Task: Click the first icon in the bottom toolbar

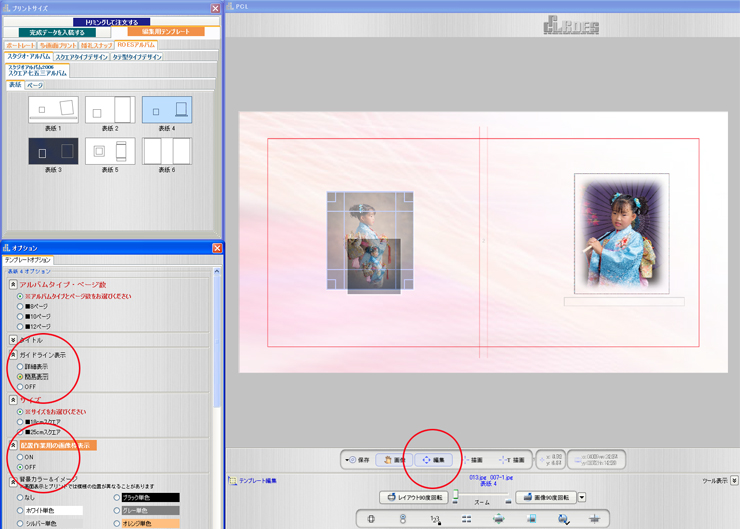Action: (371, 519)
